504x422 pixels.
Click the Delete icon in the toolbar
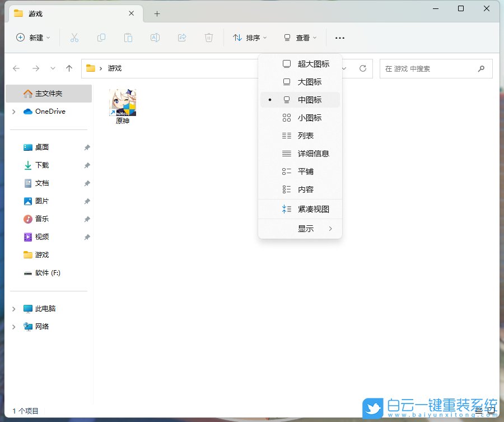208,38
